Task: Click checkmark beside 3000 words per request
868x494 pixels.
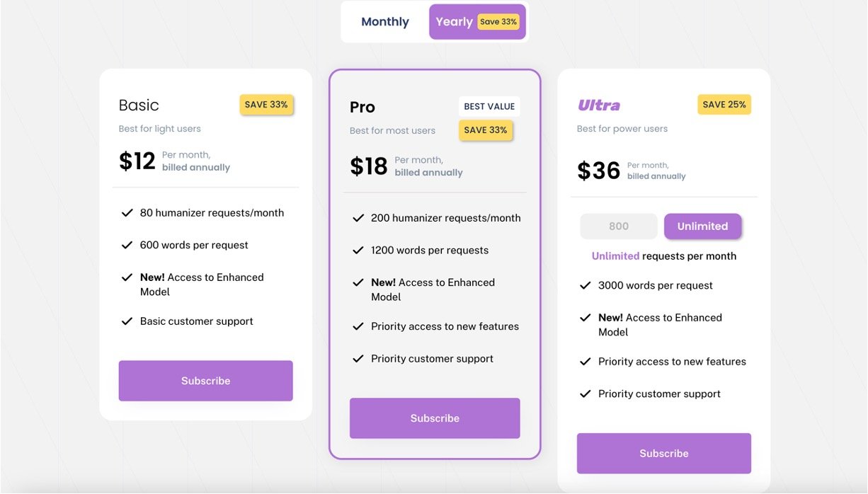Action: (586, 286)
